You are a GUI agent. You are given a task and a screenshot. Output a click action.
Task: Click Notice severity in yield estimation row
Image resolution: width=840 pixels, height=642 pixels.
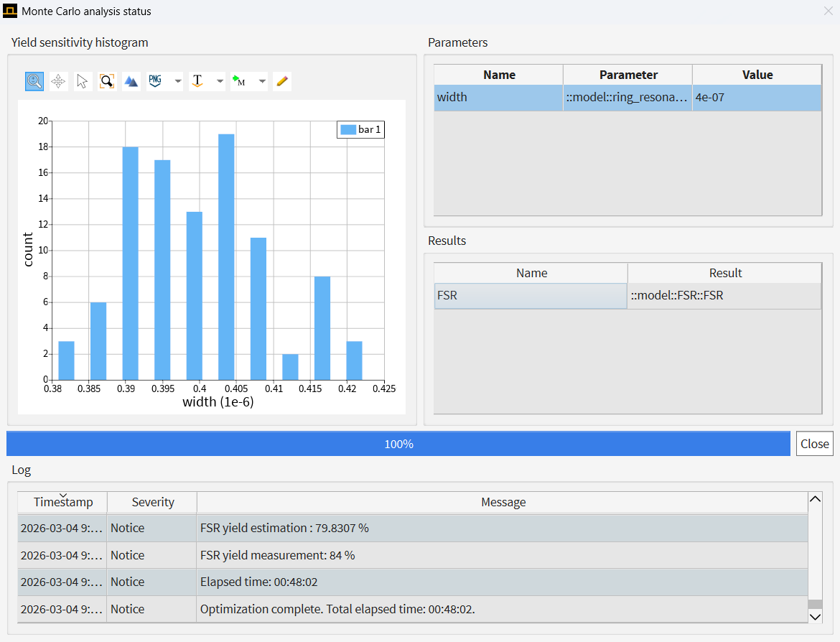[x=151, y=529]
